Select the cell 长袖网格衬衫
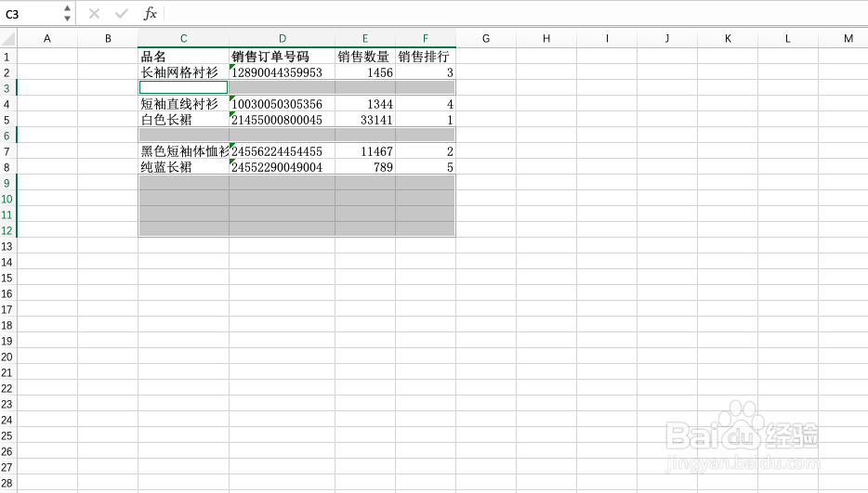The image size is (868, 493). 183,72
